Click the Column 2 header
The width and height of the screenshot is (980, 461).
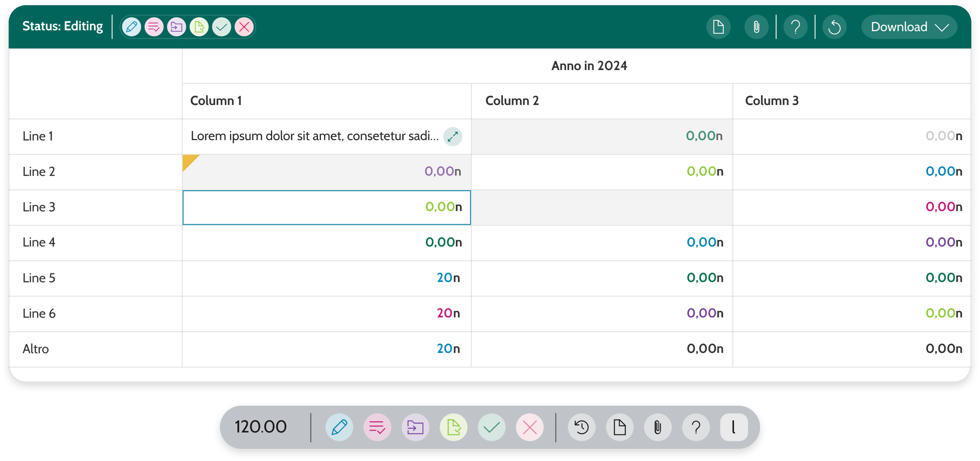pyautogui.click(x=512, y=101)
